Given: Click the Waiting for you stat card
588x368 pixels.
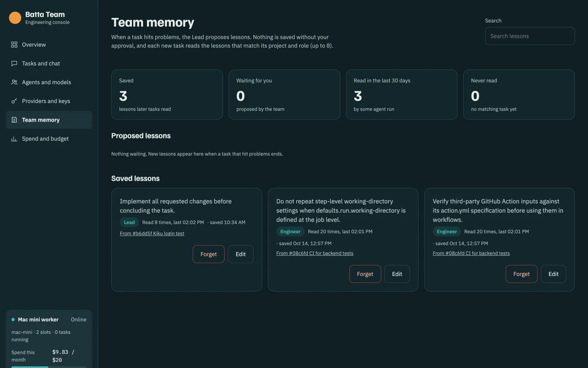Looking at the screenshot, I should pyautogui.click(x=284, y=95).
